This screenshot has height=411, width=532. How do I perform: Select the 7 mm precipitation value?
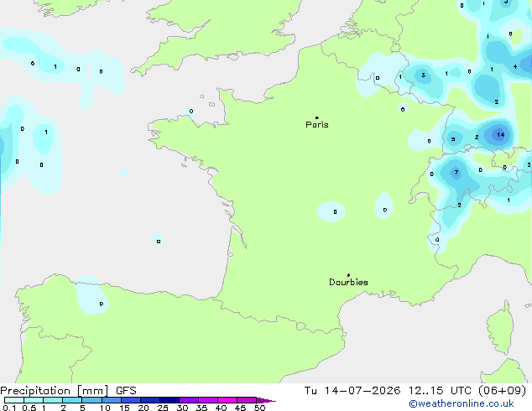coord(456,172)
